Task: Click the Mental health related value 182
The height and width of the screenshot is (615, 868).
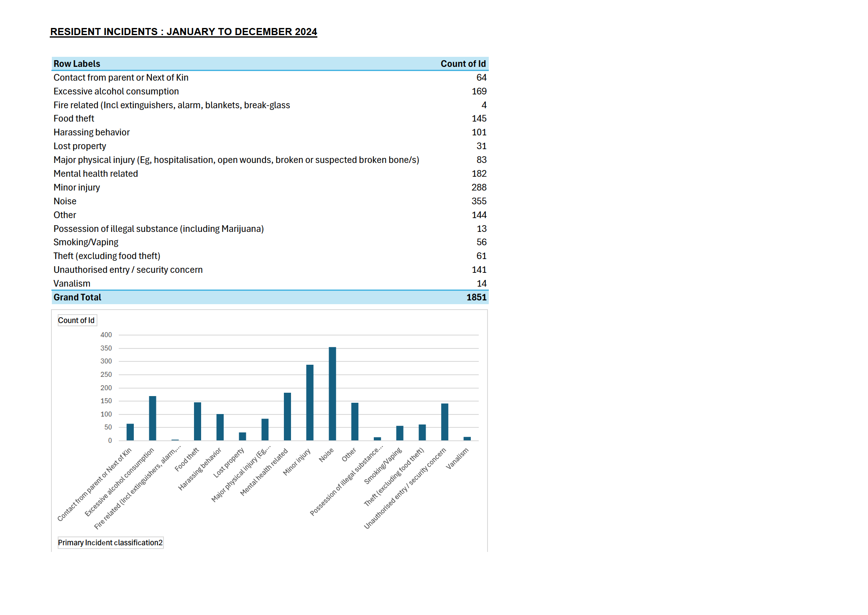Action: coord(479,174)
